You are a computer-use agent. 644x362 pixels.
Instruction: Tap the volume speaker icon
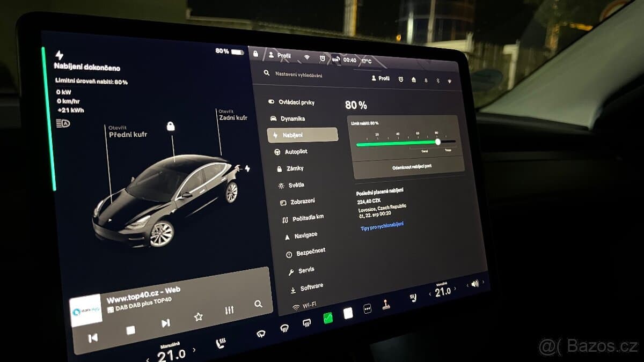click(475, 284)
